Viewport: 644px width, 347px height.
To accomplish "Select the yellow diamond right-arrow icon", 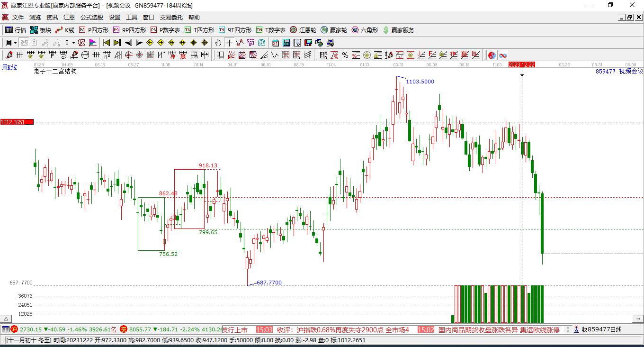I will (x=161, y=43).
